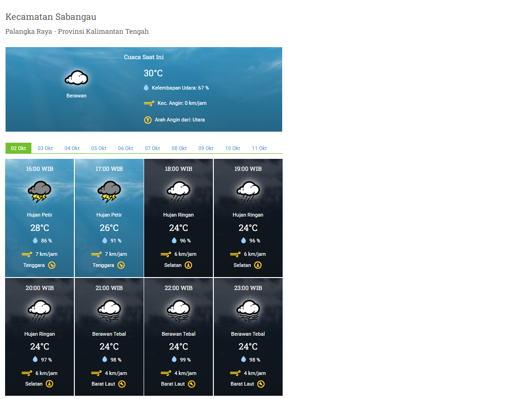Click the 21:00 WIB time label
The width and height of the screenshot is (532, 399).
(109, 288)
